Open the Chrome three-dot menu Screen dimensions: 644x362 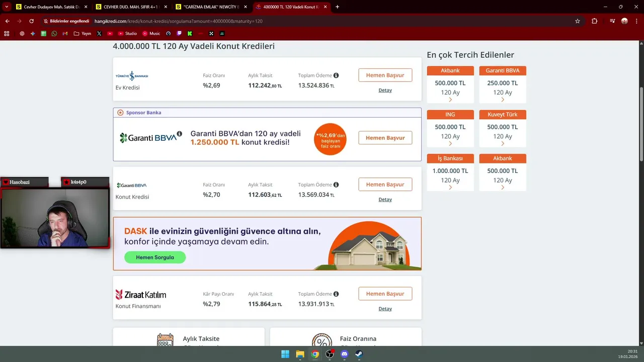636,21
